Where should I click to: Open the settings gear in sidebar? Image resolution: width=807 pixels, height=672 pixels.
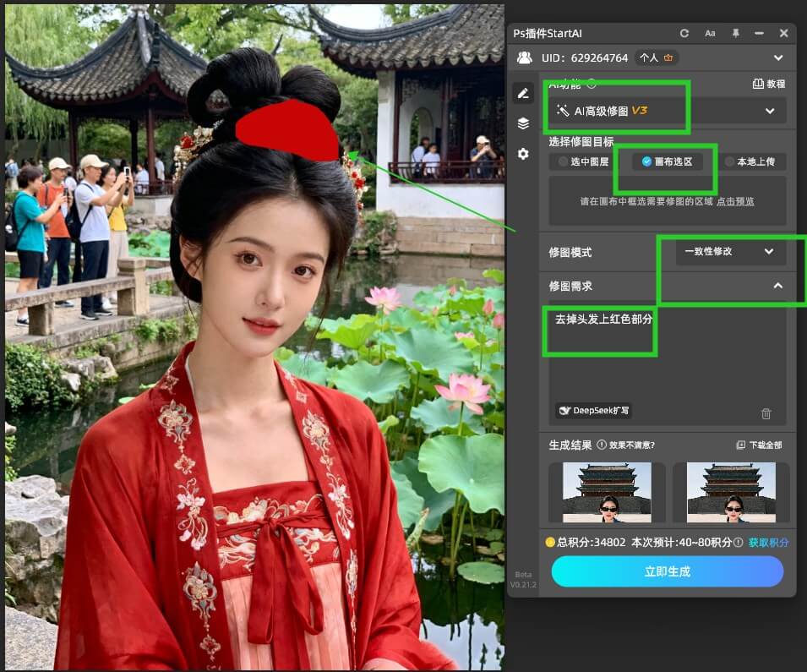click(524, 154)
